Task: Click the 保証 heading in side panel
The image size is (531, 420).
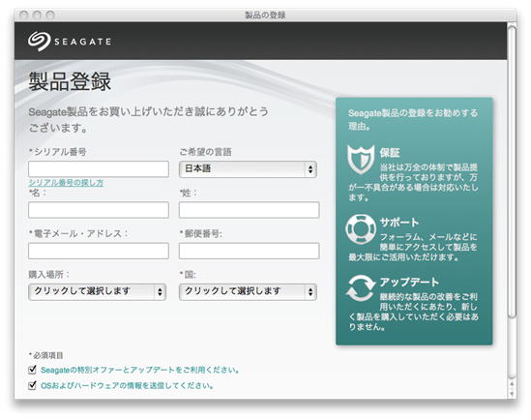Action: [x=390, y=153]
